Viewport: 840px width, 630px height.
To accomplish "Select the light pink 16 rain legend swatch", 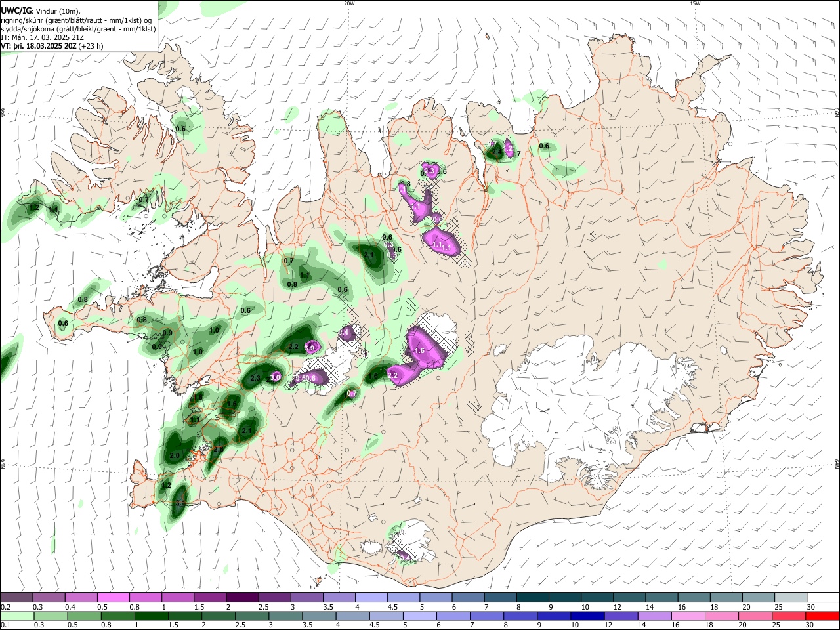I will pos(688,616).
